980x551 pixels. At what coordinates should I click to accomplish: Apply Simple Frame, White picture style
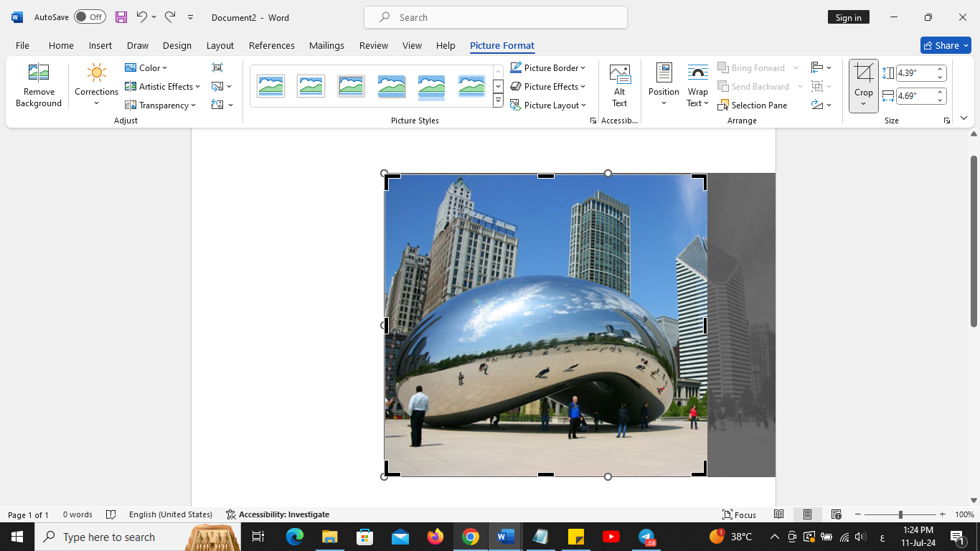pyautogui.click(x=270, y=86)
